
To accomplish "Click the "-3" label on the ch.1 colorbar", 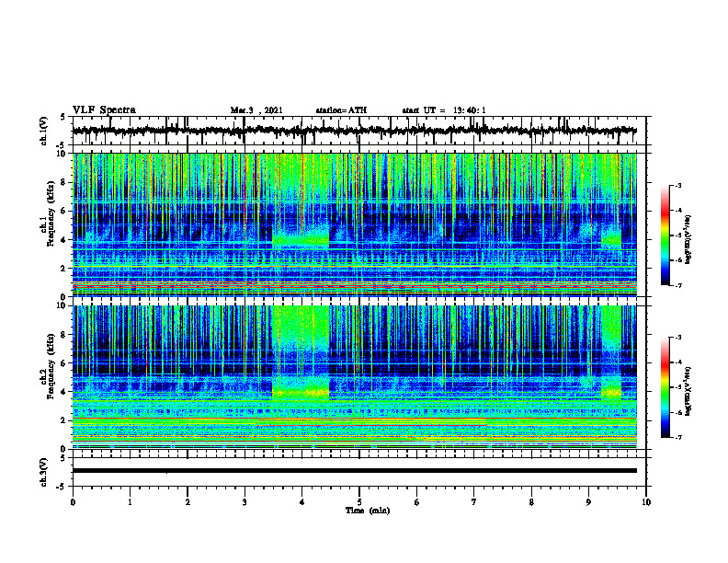I will (678, 185).
